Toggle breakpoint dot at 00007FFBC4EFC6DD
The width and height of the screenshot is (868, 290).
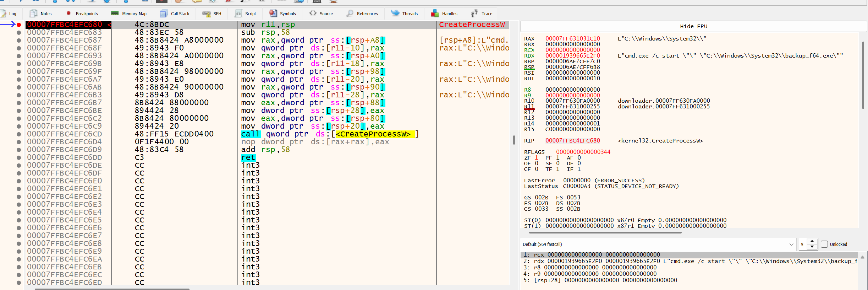point(19,157)
